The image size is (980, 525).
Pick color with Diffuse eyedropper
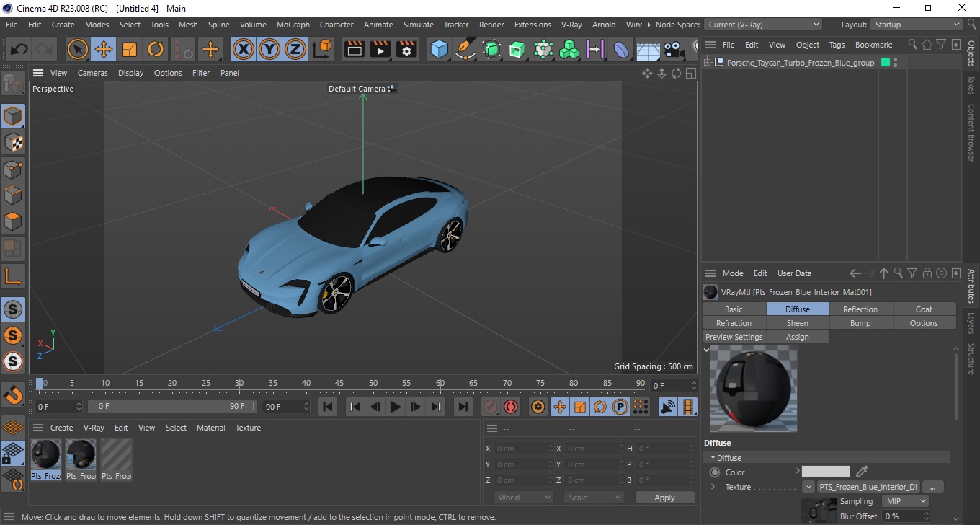862,472
